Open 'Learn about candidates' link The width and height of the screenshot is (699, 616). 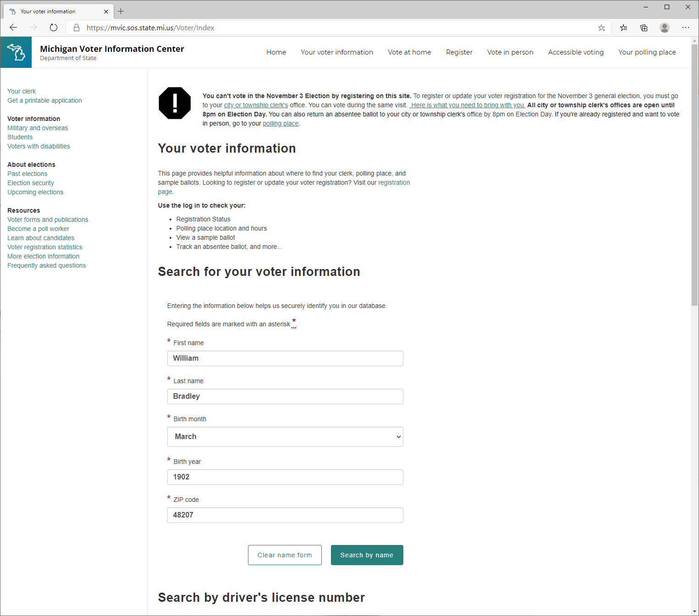click(x=41, y=238)
